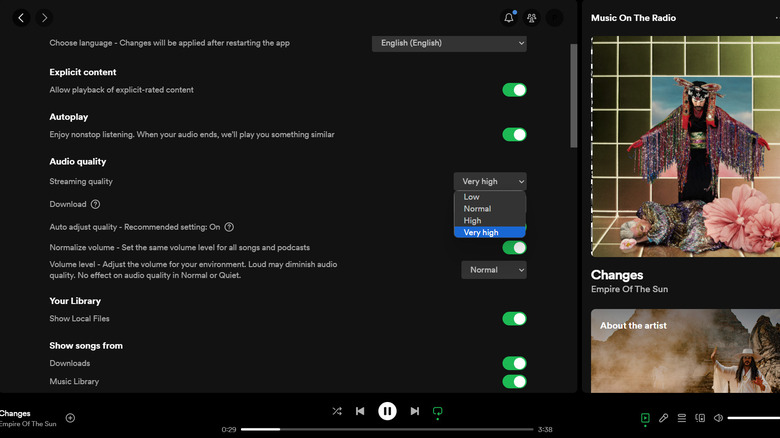
Task: Toggle the repeat button
Action: (x=438, y=411)
